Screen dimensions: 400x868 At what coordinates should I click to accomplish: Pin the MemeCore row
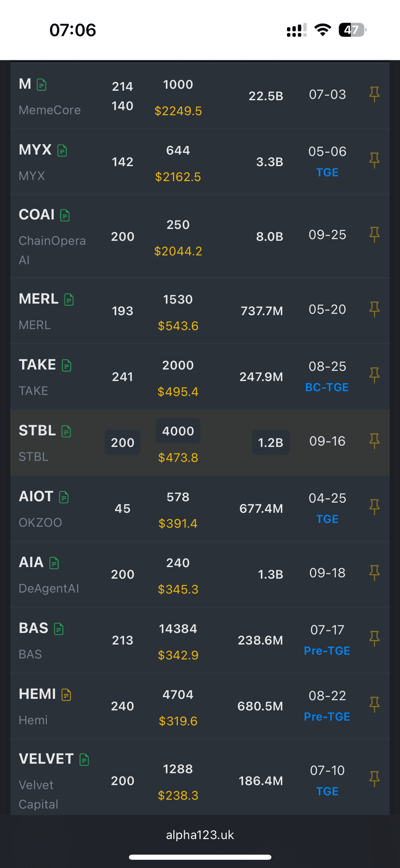374,94
